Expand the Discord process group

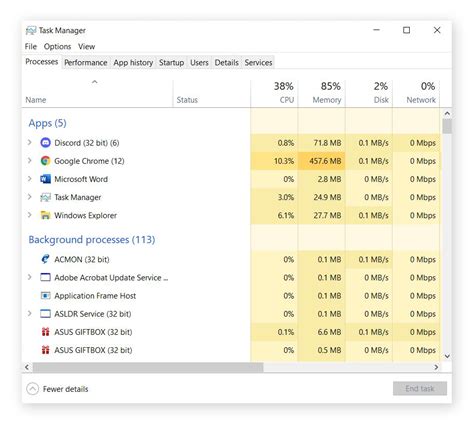click(x=30, y=143)
